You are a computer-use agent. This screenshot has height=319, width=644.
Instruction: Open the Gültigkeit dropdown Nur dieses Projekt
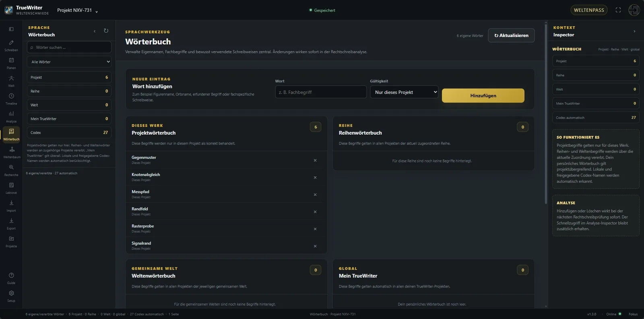(404, 92)
